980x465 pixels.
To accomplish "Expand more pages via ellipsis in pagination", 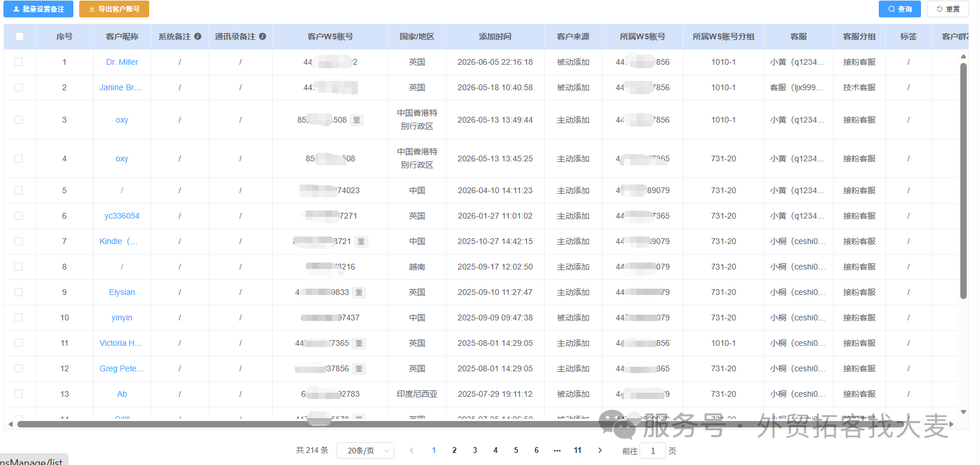I will click(557, 451).
